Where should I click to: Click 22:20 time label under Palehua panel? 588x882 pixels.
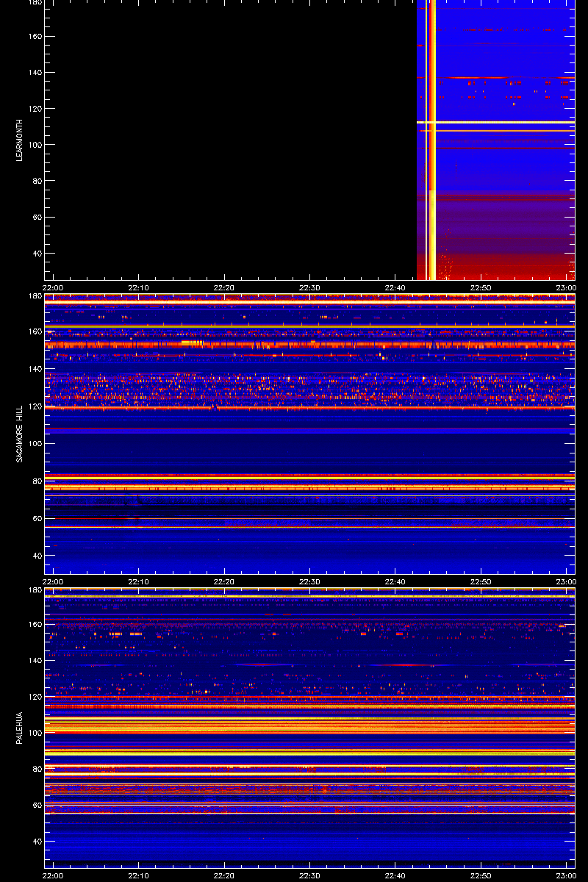(224, 876)
